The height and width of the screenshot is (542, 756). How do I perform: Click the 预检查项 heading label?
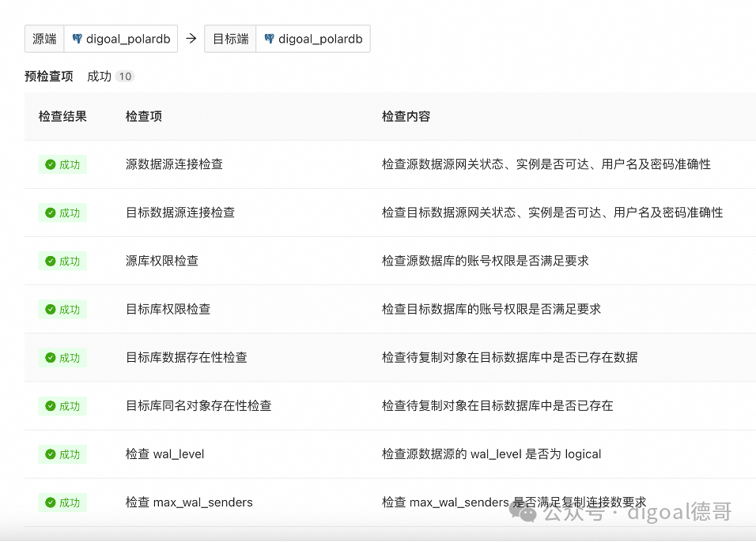click(x=49, y=76)
